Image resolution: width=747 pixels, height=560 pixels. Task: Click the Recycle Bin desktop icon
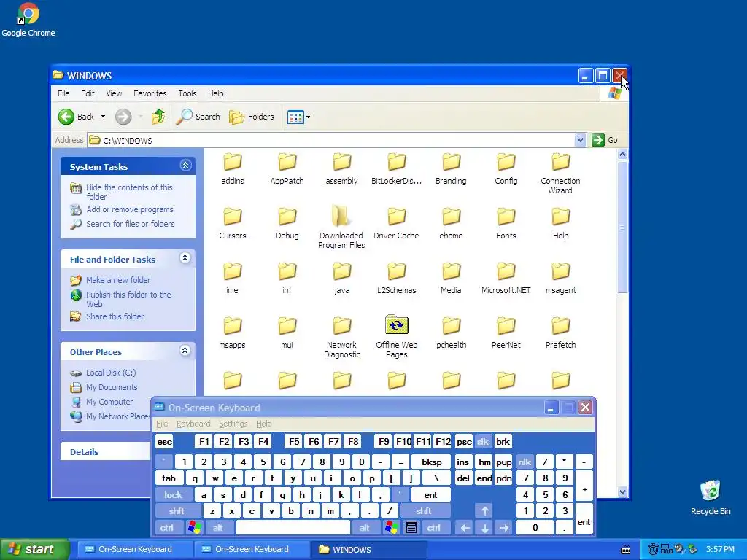coord(711,497)
